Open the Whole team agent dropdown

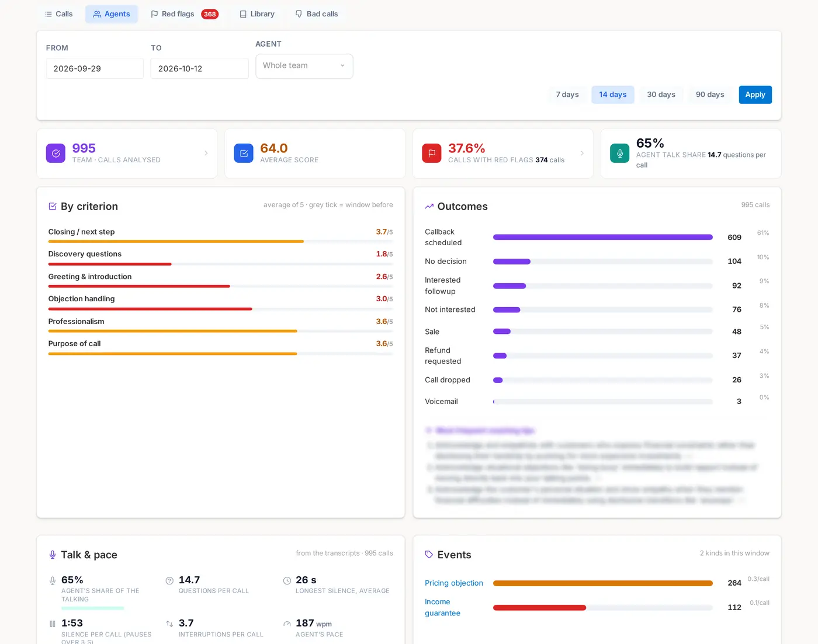[x=304, y=66]
